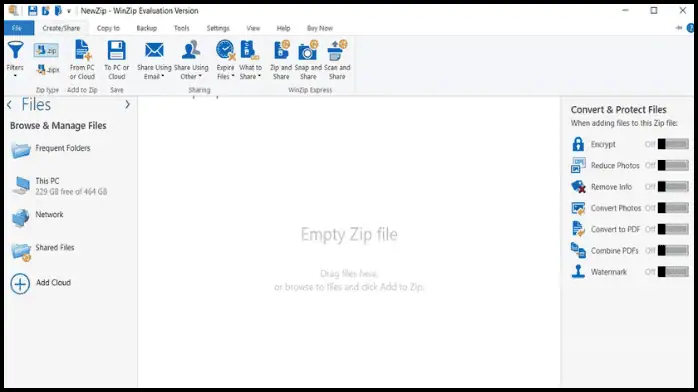
Task: Open Shared Files label
Action: coord(55,247)
